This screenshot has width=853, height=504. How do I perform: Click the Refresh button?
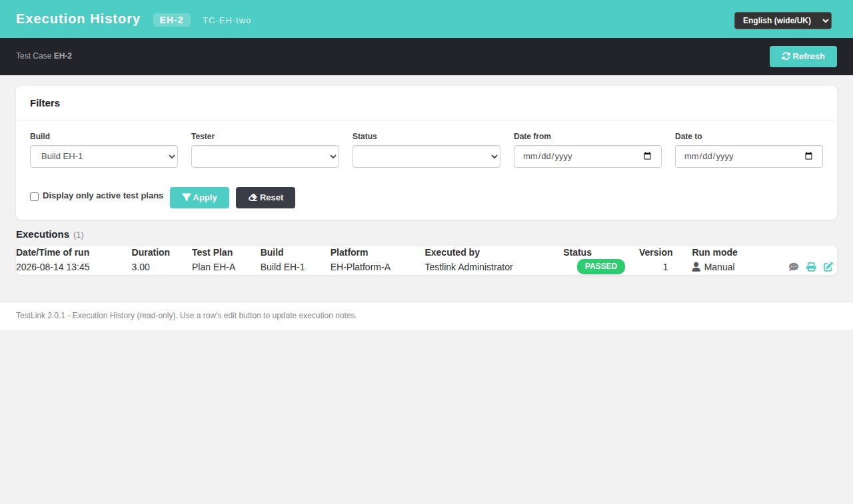click(803, 57)
